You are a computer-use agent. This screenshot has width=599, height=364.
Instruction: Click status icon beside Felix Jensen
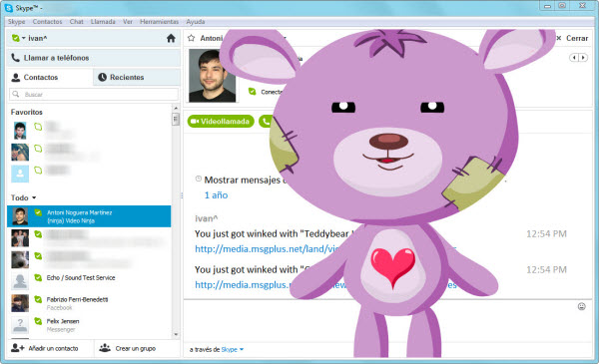tap(38, 321)
